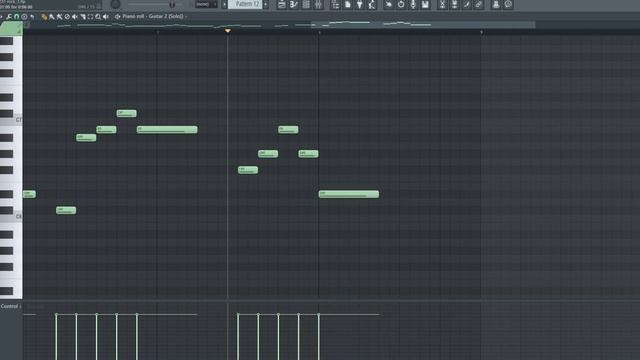Open the Channel rack view button
Image resolution: width=640 pixels, height=360 pixels.
coord(306,4)
